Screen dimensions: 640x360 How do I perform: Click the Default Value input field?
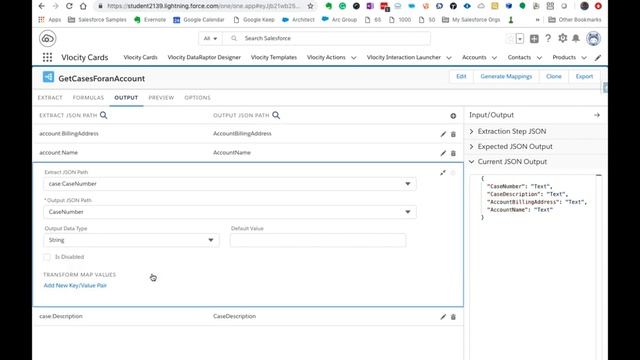318,240
